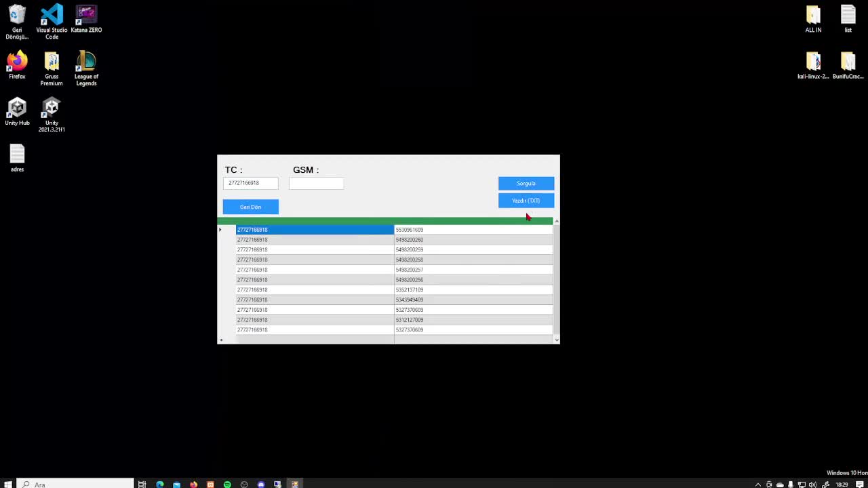Click the row header arrow of first row

click(226, 230)
